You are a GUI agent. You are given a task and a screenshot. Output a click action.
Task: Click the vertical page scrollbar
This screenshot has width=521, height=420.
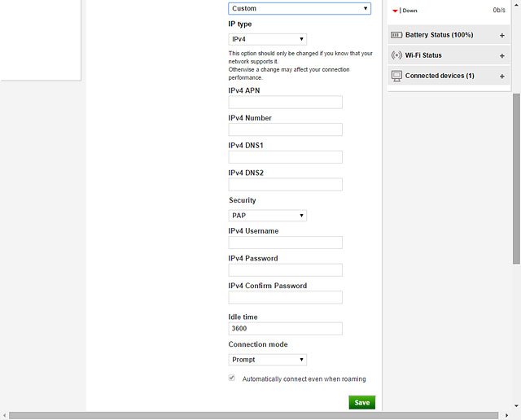pos(516,179)
